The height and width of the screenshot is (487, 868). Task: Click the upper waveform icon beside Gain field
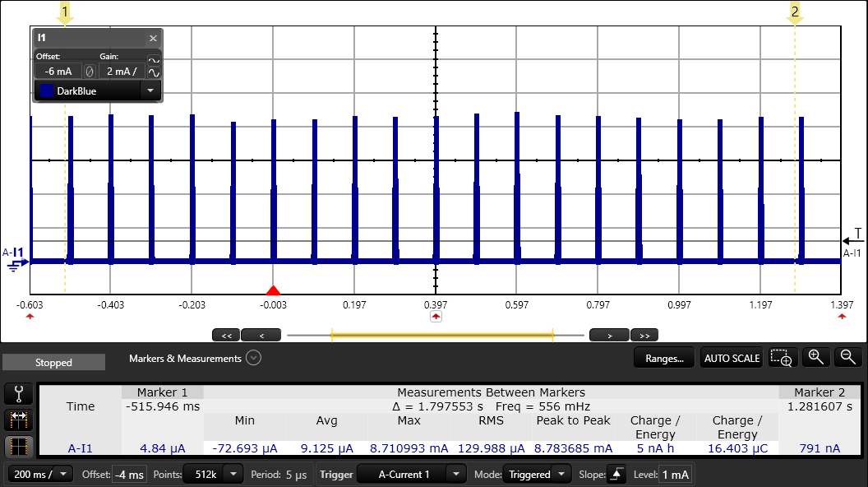coord(154,59)
